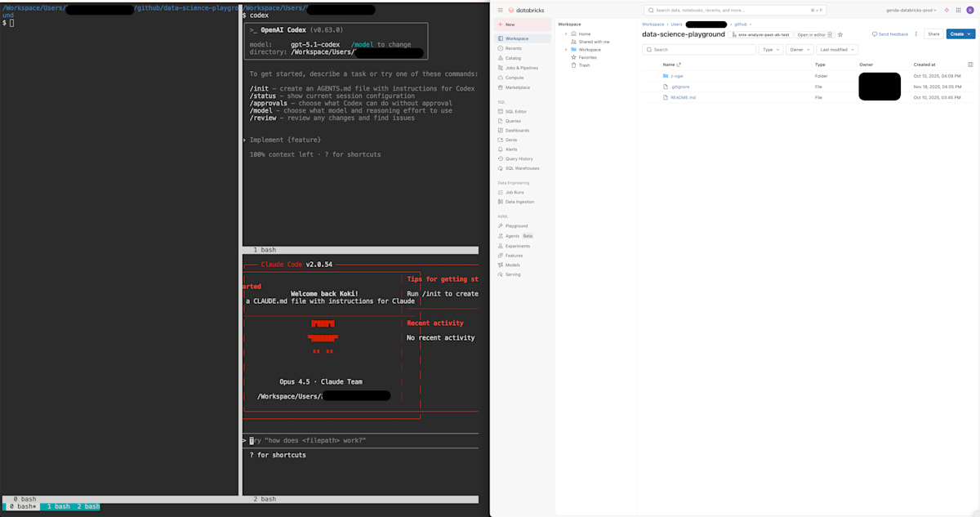Open the Type filter dropdown
This screenshot has height=517, width=980.
pos(770,50)
